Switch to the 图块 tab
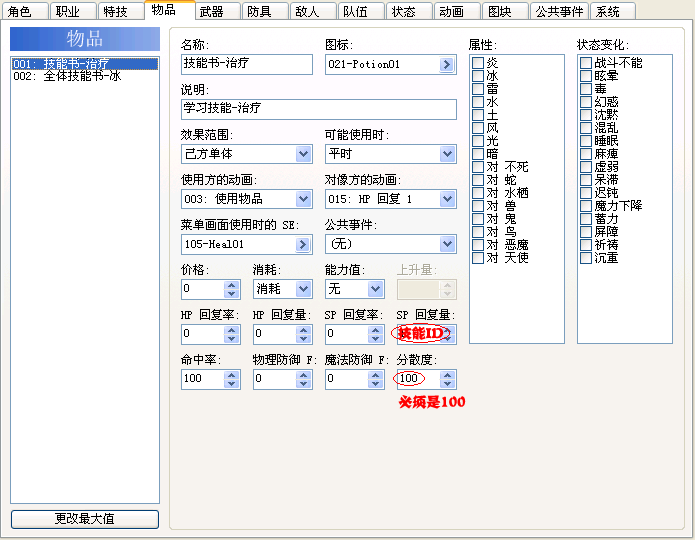Image resolution: width=695 pixels, height=540 pixels. 505,11
